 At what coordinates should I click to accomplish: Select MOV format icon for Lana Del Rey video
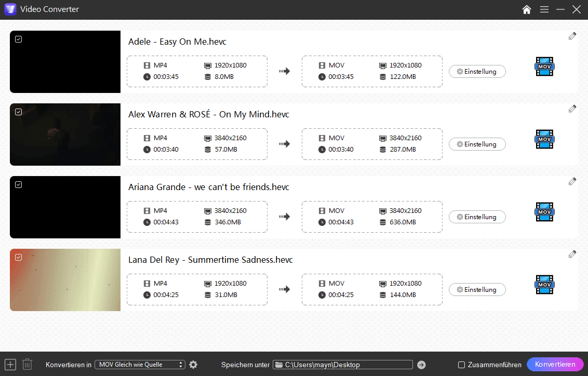click(544, 285)
